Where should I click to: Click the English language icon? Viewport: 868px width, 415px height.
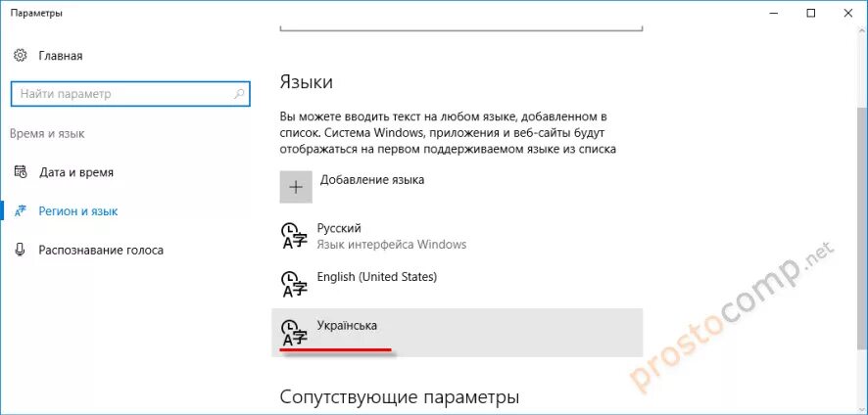(295, 285)
